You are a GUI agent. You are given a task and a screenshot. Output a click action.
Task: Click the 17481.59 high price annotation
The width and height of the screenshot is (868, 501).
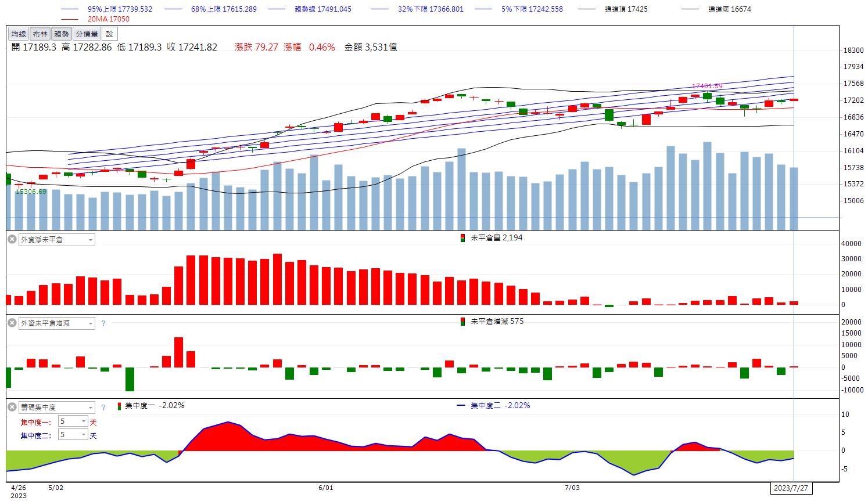coord(707,86)
